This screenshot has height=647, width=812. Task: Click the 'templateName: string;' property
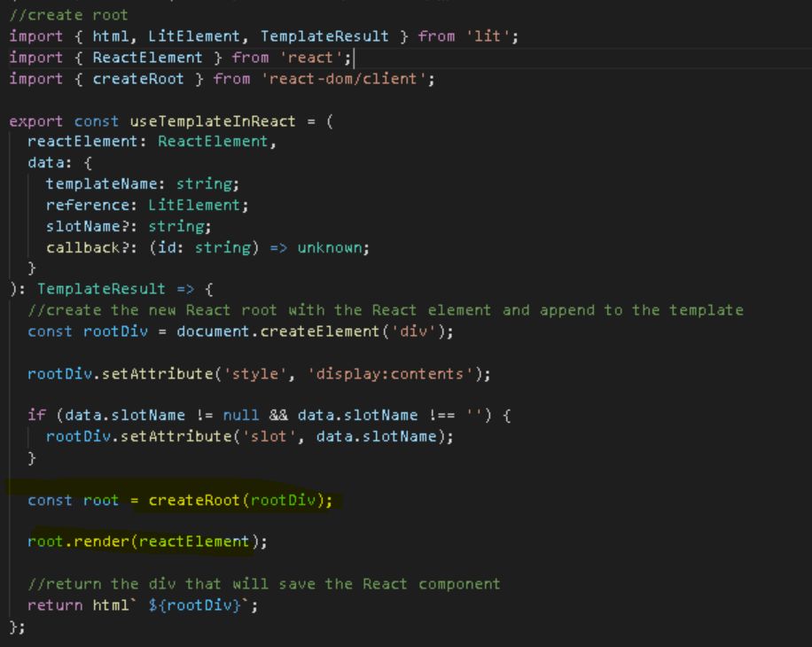[x=143, y=183]
